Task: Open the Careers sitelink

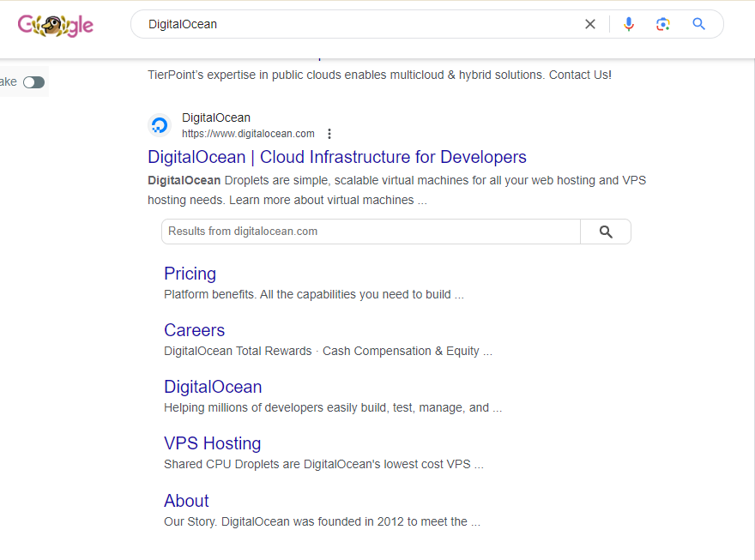Action: (194, 330)
